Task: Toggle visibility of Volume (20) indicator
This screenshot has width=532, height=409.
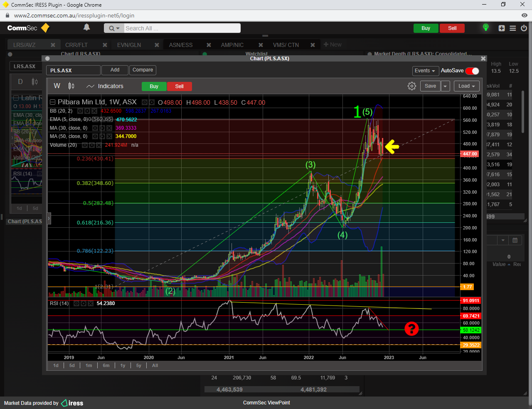Action: point(84,145)
